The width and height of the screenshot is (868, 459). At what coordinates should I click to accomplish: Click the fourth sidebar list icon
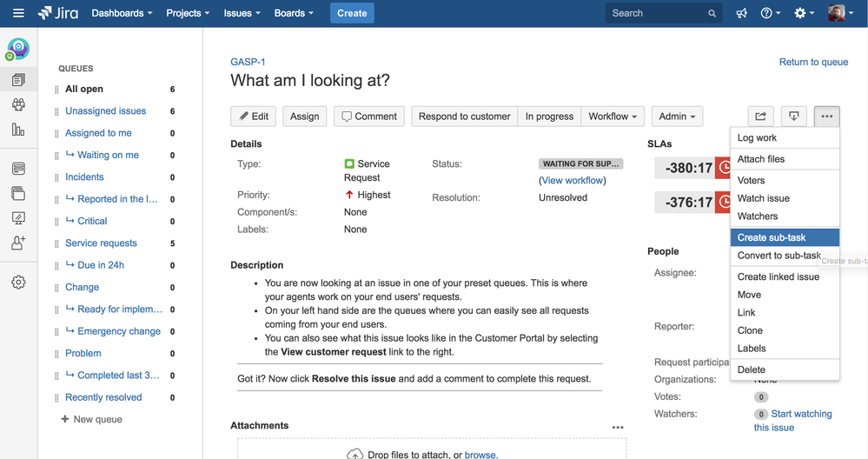pyautogui.click(x=18, y=169)
